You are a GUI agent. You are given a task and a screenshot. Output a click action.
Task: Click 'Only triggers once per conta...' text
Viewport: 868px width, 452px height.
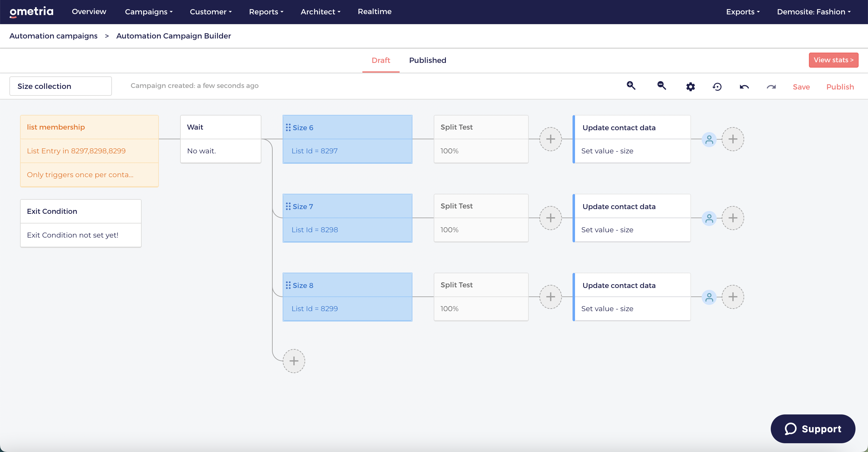click(x=80, y=175)
